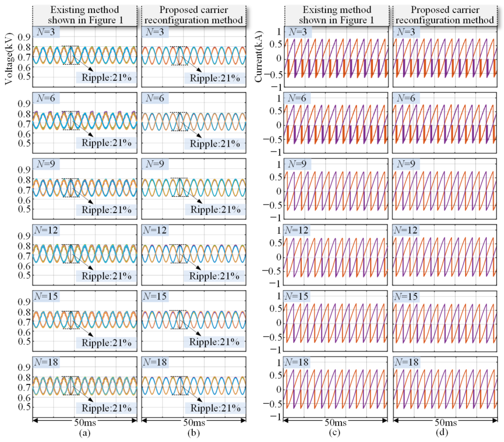Click 'Ripple:21%' in the N=6 plot of column (a)
The height and width of the screenshot is (442, 504).
pos(107,143)
